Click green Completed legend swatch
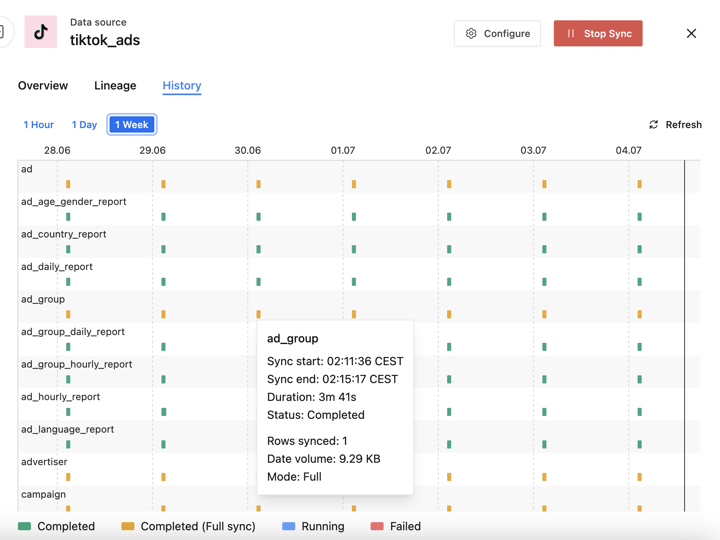This screenshot has width=720, height=540. tap(25, 526)
